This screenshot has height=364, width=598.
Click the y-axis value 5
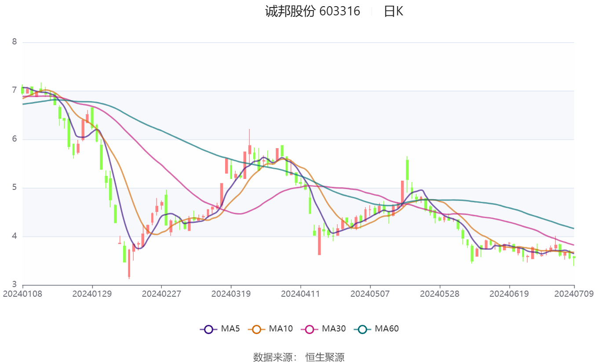tap(15, 188)
